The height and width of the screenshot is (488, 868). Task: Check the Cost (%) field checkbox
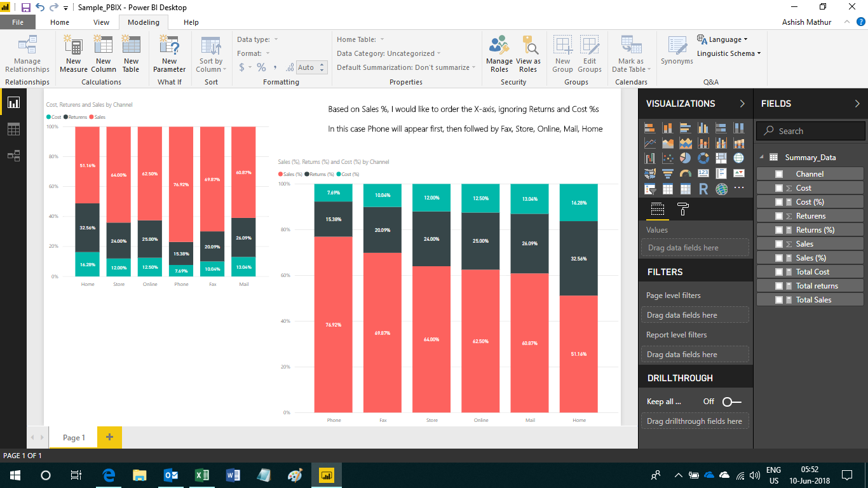pos(779,202)
